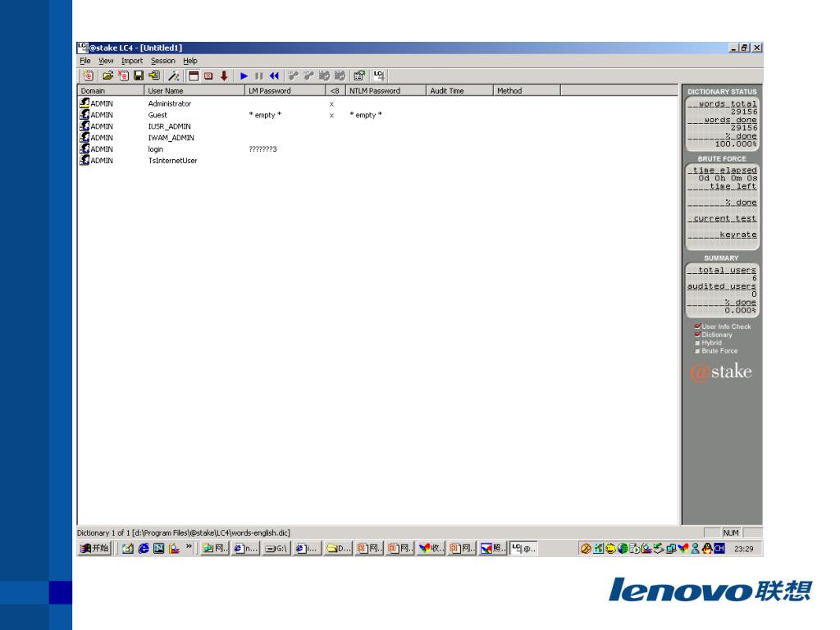Click the ???????3 LM password cell
Image resolution: width=840 pixels, height=630 pixels.
[262, 149]
